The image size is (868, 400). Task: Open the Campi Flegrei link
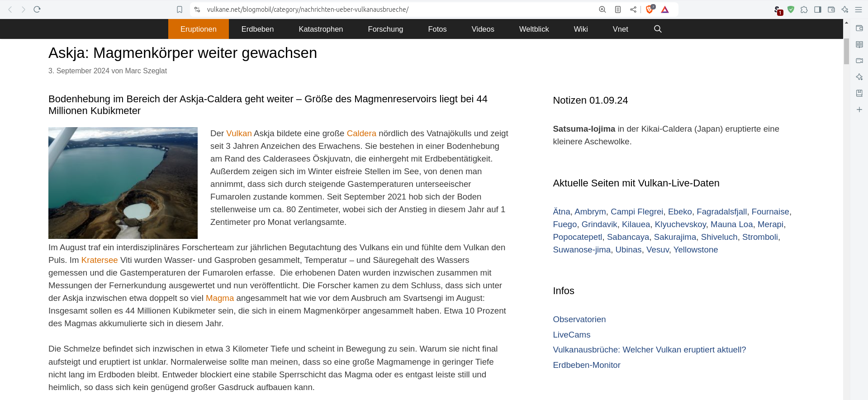tap(637, 212)
